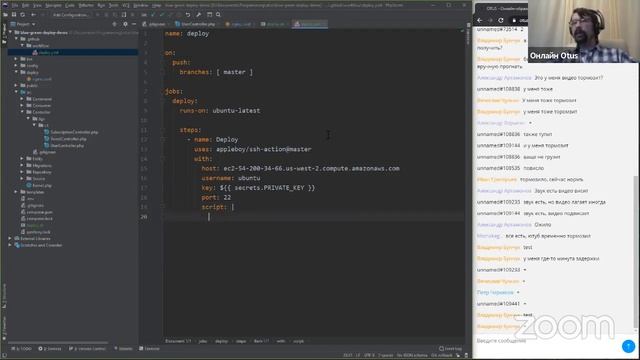
Task: Collapse the .github folder
Action: 16,39
